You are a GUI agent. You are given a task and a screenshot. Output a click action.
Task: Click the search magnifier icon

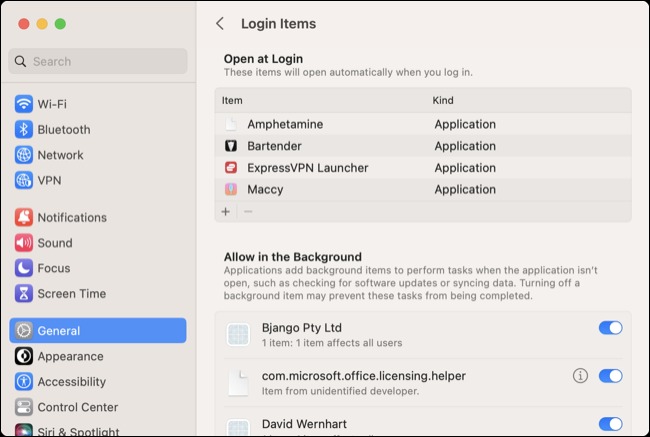pos(20,61)
